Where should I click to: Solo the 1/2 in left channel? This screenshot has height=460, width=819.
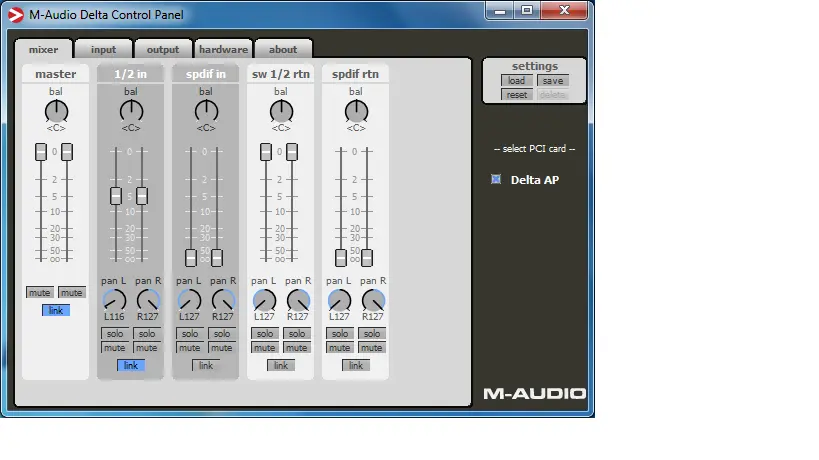tap(115, 334)
